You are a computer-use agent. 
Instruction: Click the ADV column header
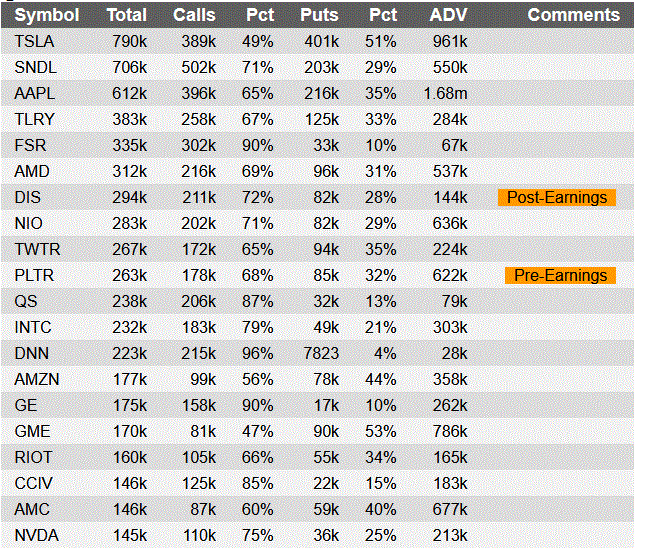pyautogui.click(x=447, y=15)
